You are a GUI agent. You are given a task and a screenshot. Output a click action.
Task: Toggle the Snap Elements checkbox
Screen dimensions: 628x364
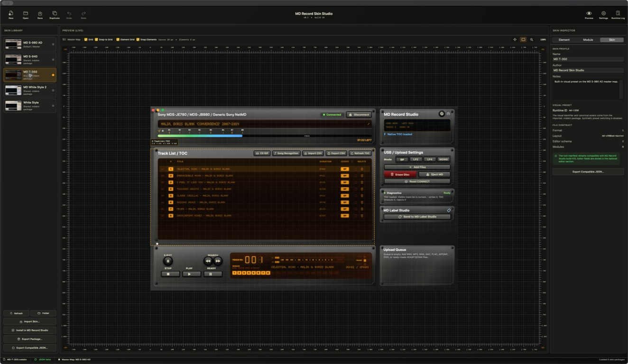click(138, 39)
